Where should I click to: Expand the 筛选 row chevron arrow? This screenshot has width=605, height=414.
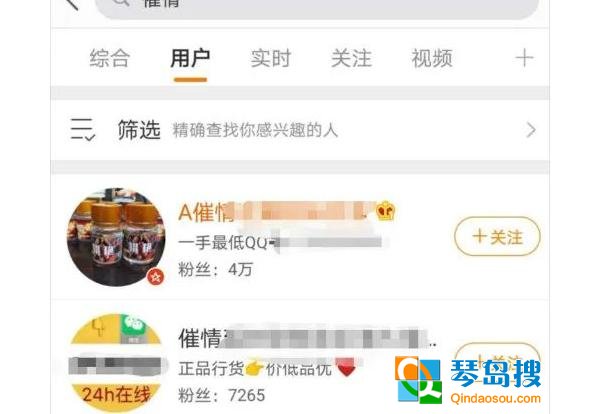coord(531,130)
